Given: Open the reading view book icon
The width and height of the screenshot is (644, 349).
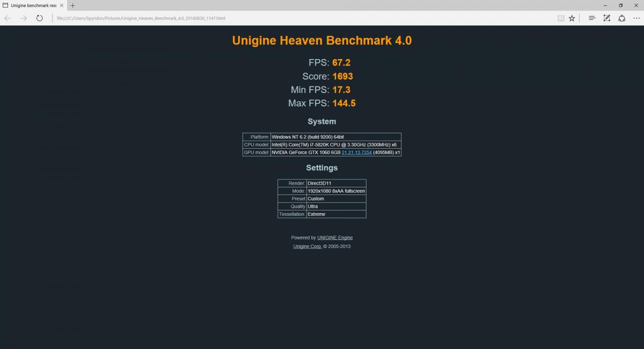Looking at the screenshot, I should tap(561, 18).
